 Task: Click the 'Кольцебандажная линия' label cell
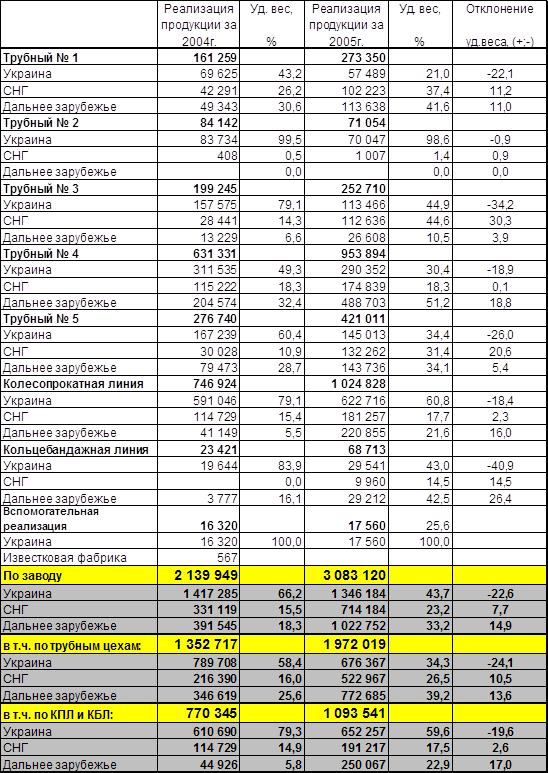79,450
